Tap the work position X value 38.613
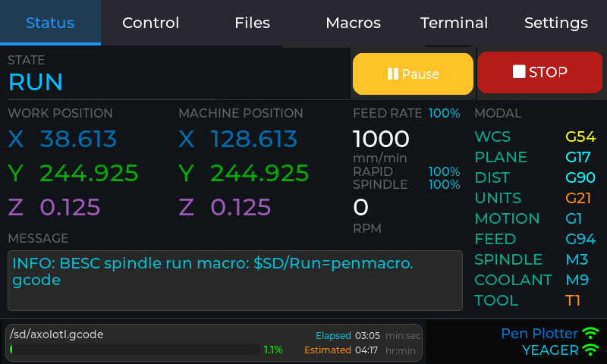Screen dimensions: 607x364 coord(78,140)
